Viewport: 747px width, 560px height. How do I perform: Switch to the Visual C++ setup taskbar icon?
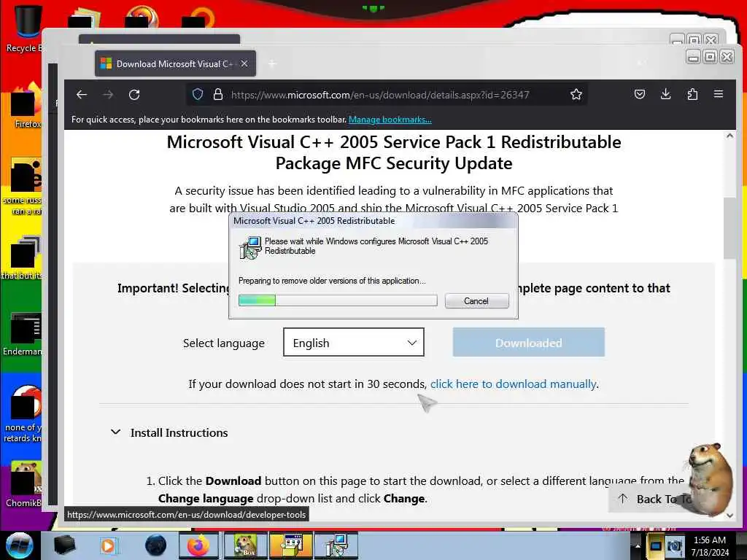click(336, 545)
